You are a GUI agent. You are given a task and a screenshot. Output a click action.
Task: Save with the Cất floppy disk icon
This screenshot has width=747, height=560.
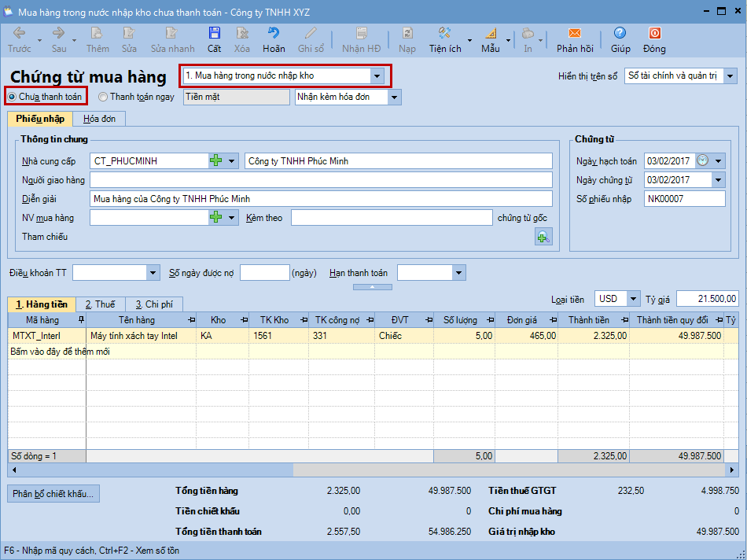click(x=215, y=33)
